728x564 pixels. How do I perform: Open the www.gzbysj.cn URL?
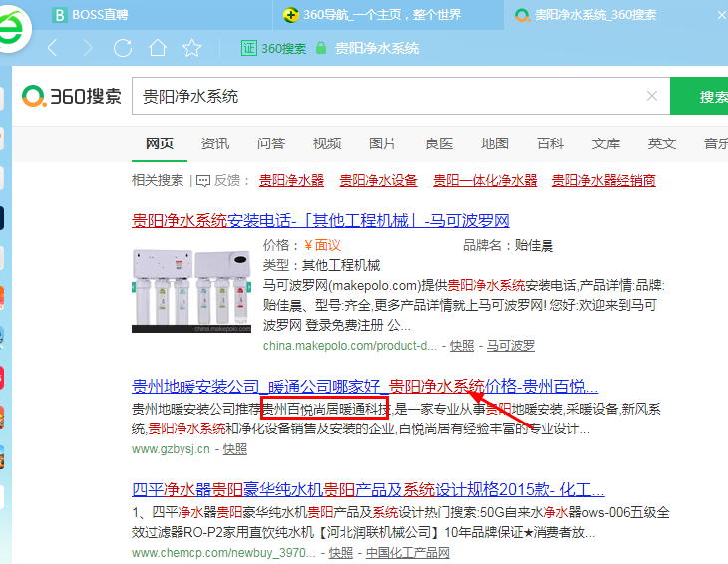[x=171, y=449]
